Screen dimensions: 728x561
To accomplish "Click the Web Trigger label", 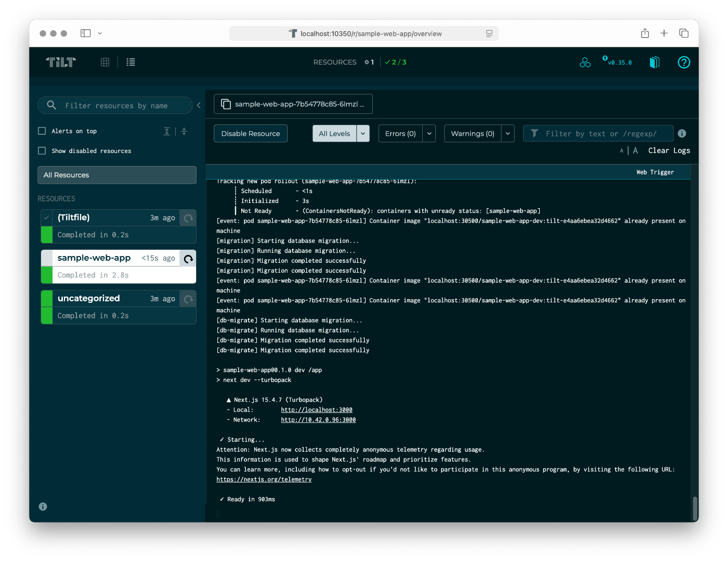I will click(655, 172).
